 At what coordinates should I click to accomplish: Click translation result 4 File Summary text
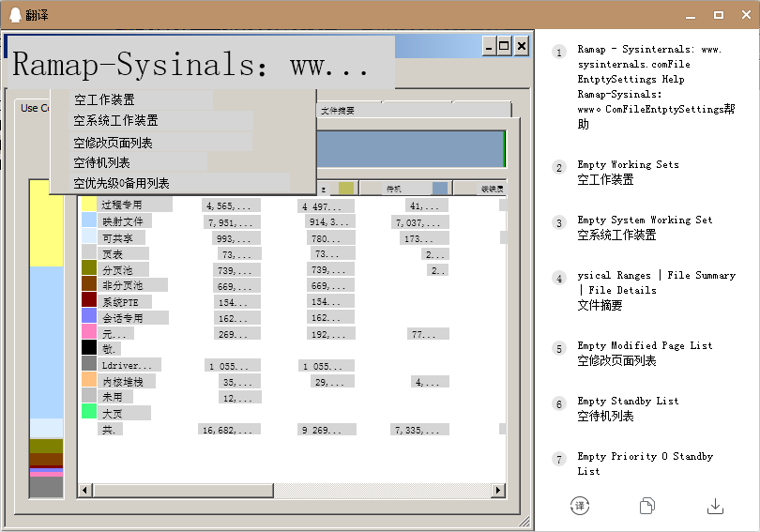tap(656, 290)
